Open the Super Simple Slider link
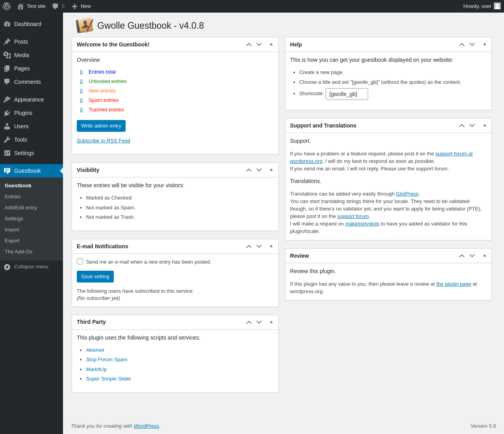The height and width of the screenshot is (434, 504). click(x=109, y=379)
